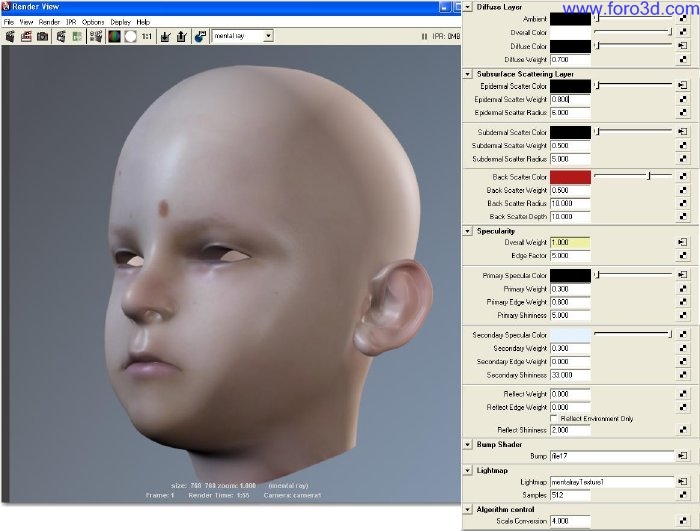Click the white Overall Color swatch

[570, 32]
